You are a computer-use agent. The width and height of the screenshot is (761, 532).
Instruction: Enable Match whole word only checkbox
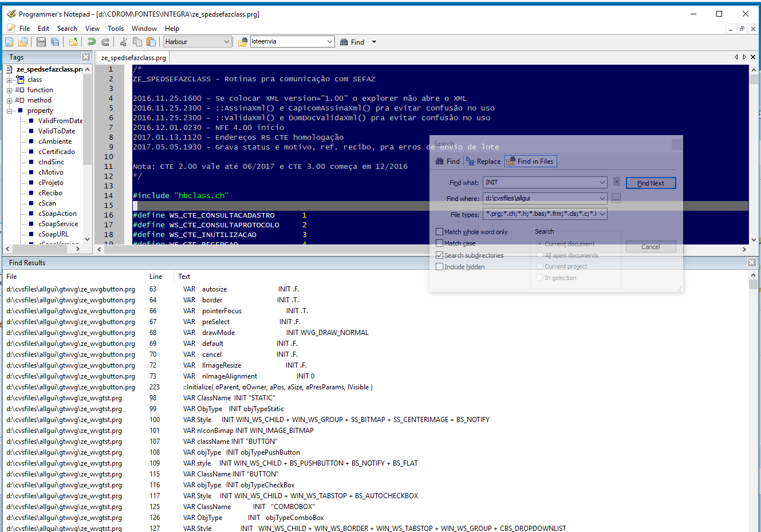(x=440, y=232)
